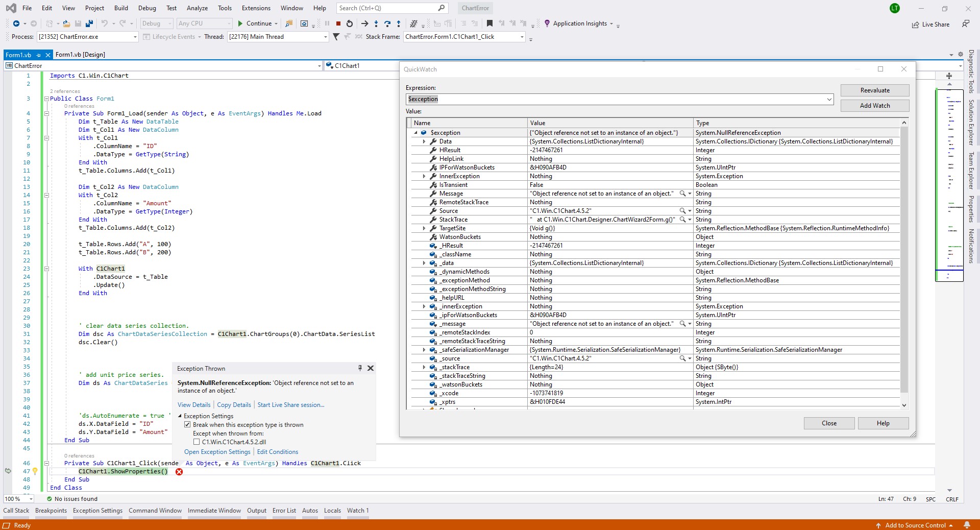Click the Live Share icon
Viewport: 980px width, 530px height.
pos(916,25)
